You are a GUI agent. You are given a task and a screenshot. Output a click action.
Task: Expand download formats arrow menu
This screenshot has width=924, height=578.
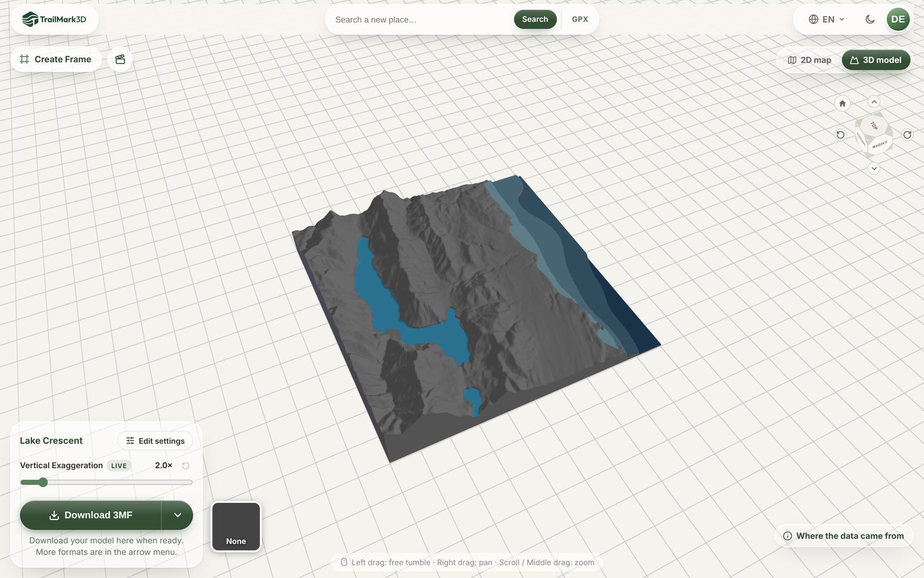point(178,515)
